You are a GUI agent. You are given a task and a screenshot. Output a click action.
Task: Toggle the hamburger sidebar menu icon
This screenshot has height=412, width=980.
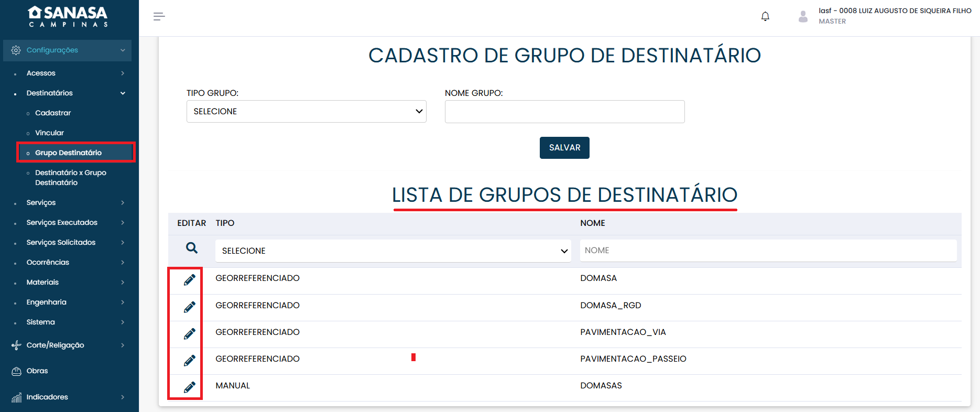pyautogui.click(x=159, y=17)
